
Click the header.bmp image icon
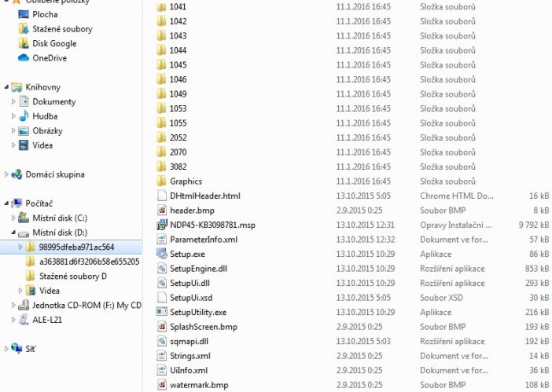pos(161,211)
